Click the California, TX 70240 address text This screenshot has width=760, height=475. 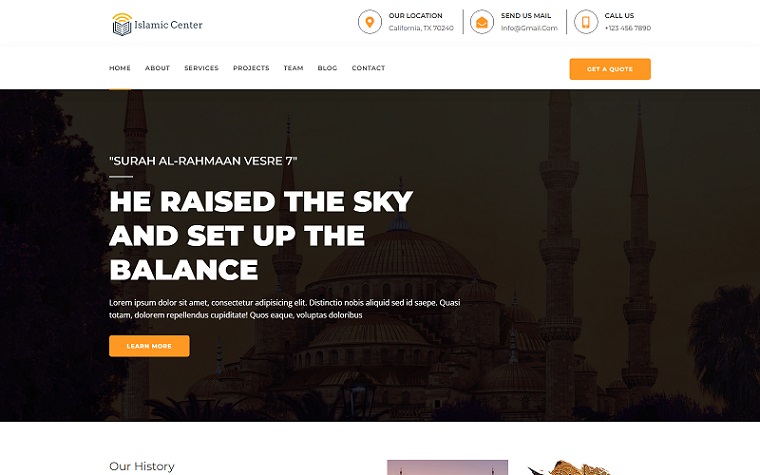click(421, 28)
